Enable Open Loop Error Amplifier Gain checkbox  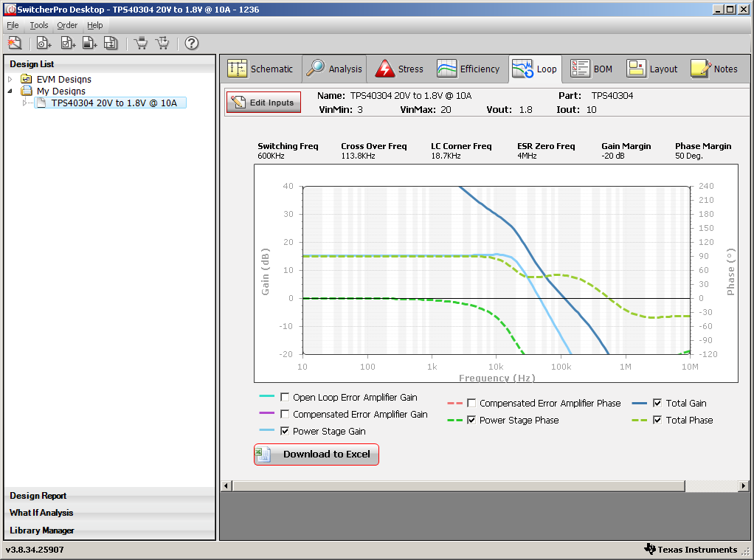click(x=285, y=398)
